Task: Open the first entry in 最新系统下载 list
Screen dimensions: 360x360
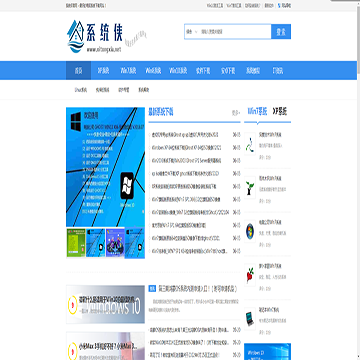Action: point(185,135)
